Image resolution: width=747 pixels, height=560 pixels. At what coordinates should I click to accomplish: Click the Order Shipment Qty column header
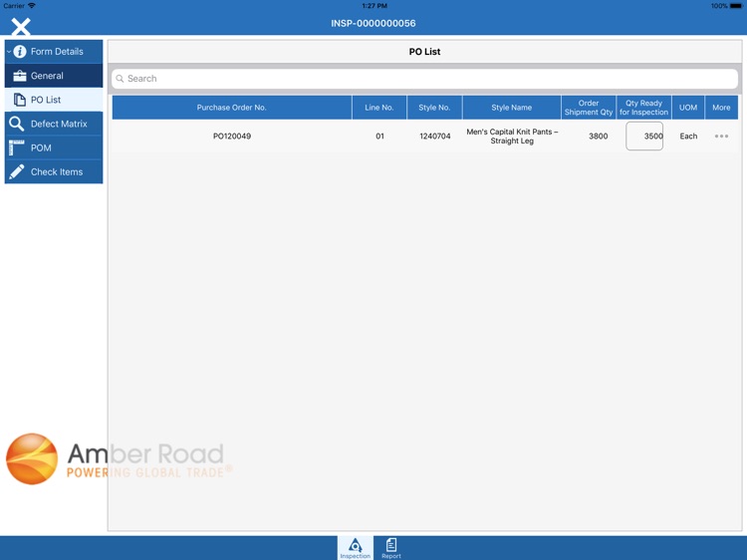[589, 108]
